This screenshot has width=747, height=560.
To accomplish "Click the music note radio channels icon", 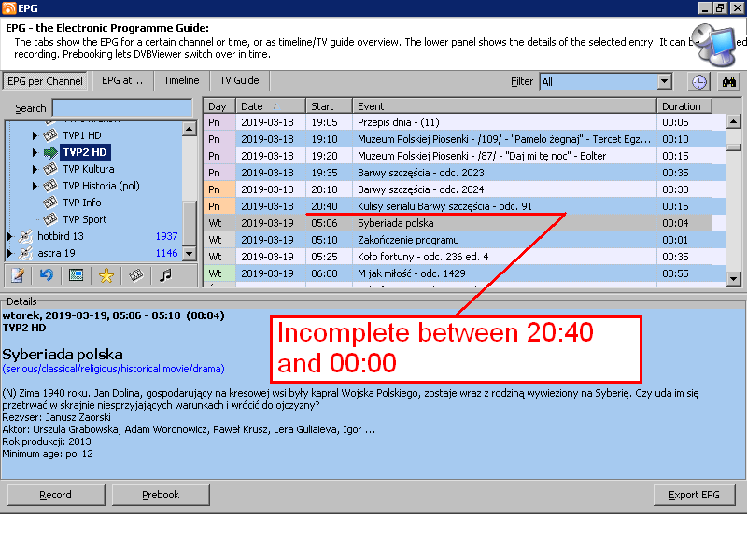I will tap(165, 275).
